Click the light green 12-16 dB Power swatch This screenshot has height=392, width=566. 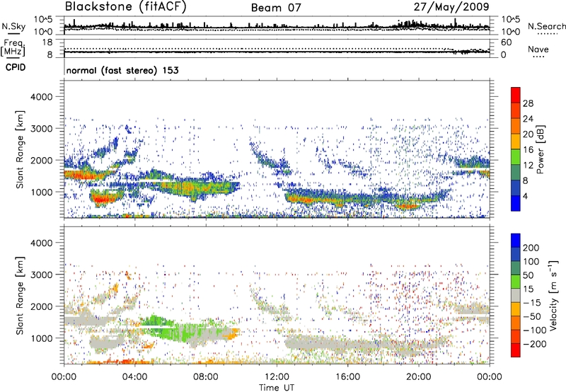click(x=516, y=156)
